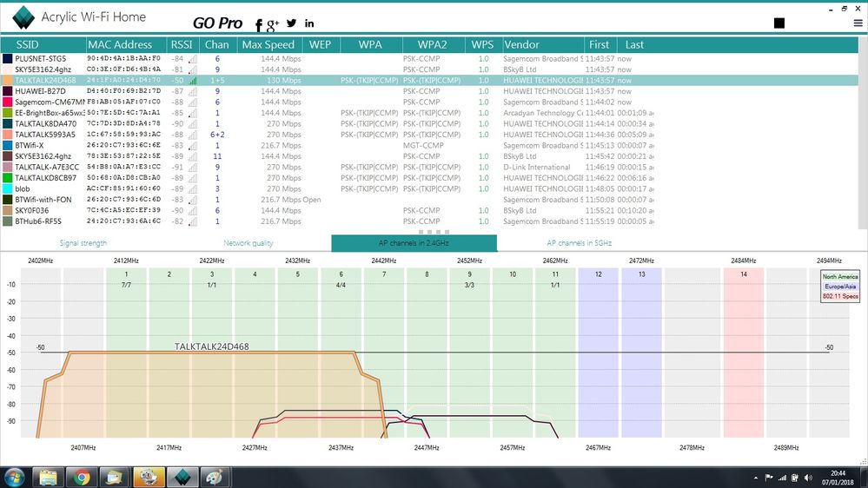Click MAC address AC:CF:85:91:60:60
Viewport: 868px width, 488px height.
pyautogui.click(x=123, y=188)
